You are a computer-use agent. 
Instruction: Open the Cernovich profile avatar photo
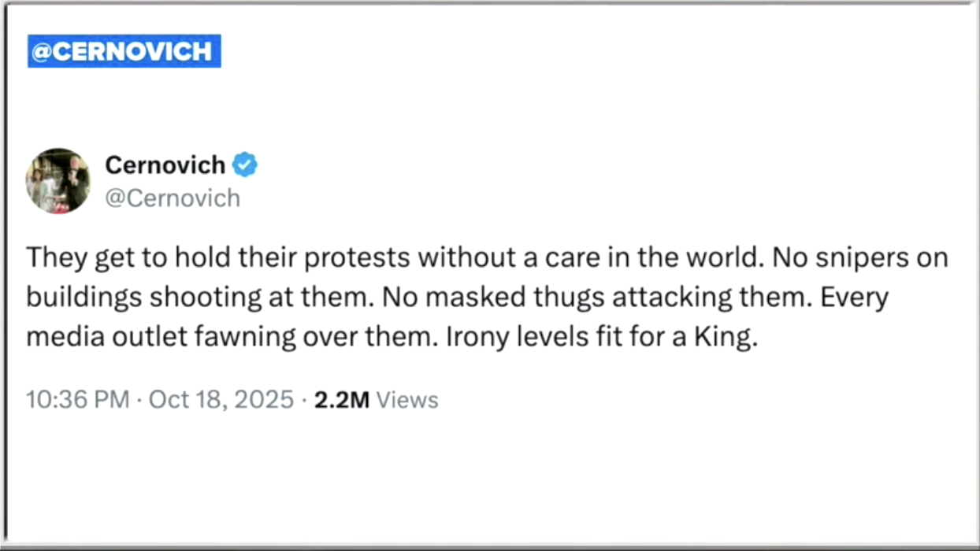point(58,180)
